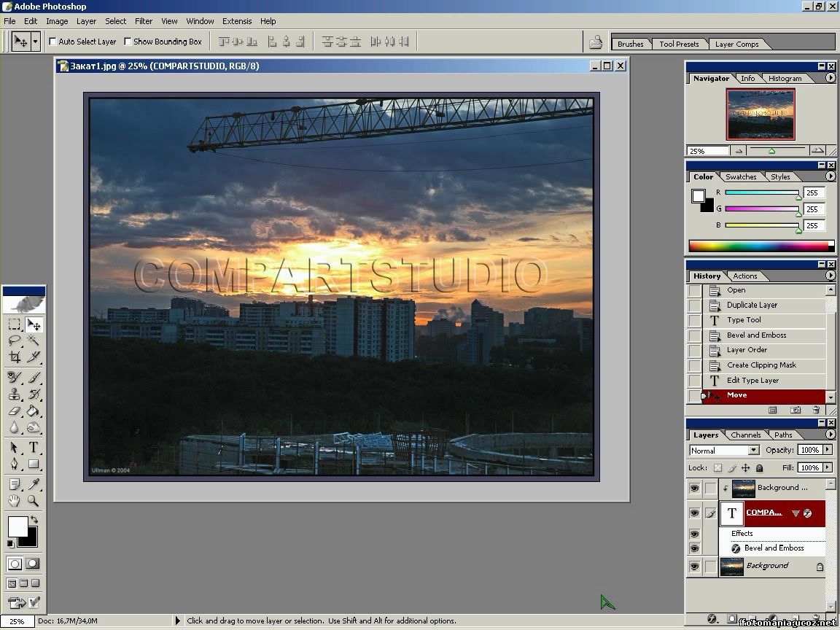Pick the Hand tool

click(x=15, y=501)
